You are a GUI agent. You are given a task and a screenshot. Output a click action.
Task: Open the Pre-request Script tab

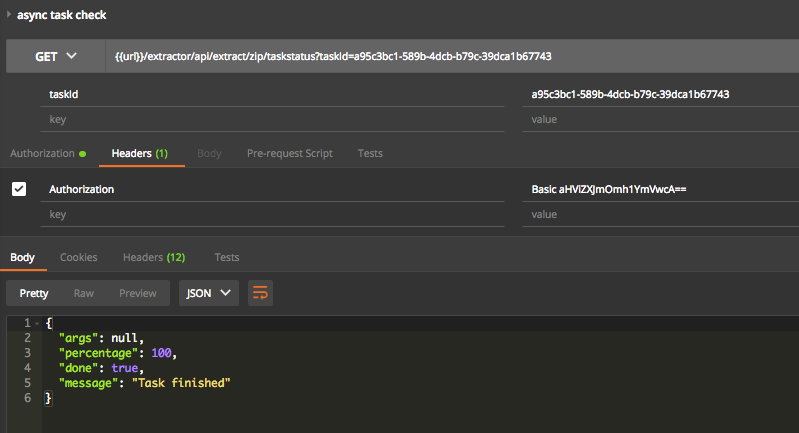coord(289,153)
